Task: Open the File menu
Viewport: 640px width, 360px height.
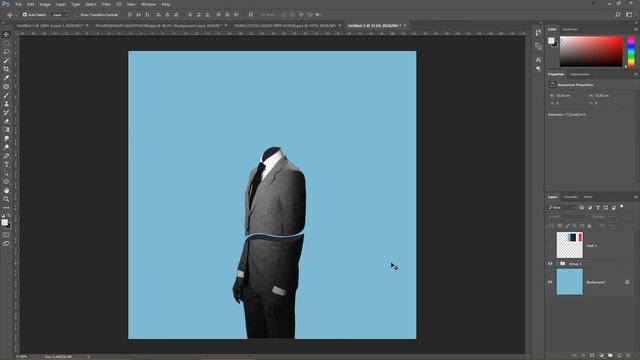Action: coord(19,4)
